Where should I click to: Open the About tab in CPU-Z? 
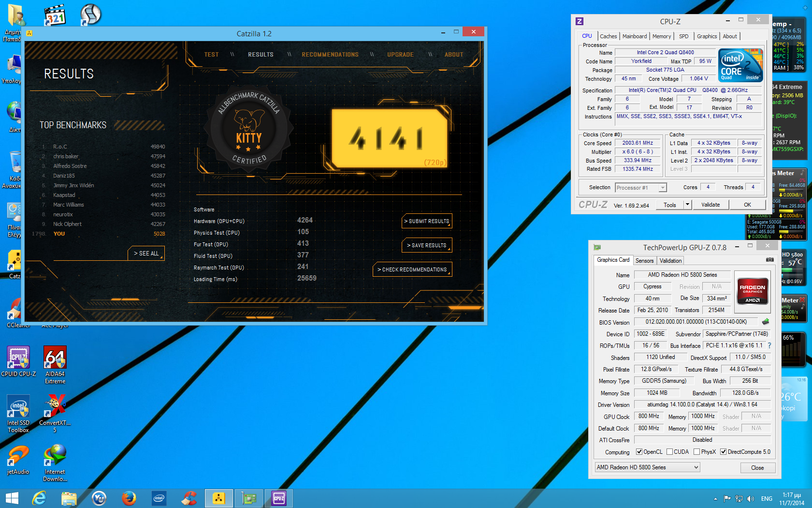(x=730, y=36)
